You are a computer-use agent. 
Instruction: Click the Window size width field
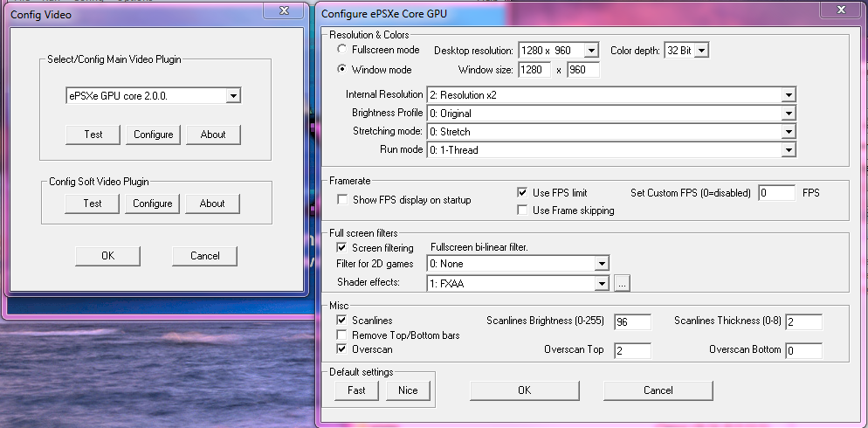[534, 70]
